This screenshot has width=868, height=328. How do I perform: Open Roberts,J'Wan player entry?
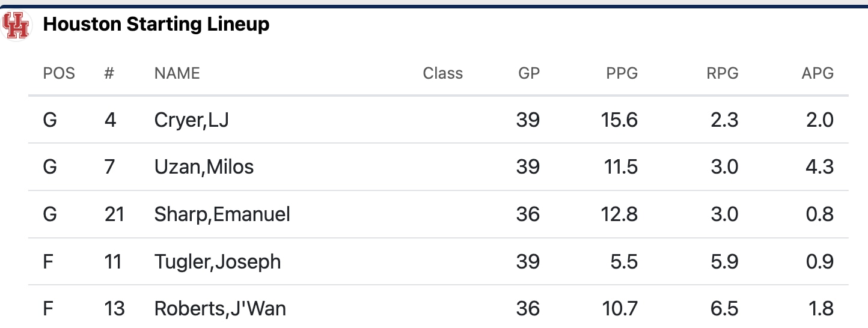pyautogui.click(x=220, y=309)
